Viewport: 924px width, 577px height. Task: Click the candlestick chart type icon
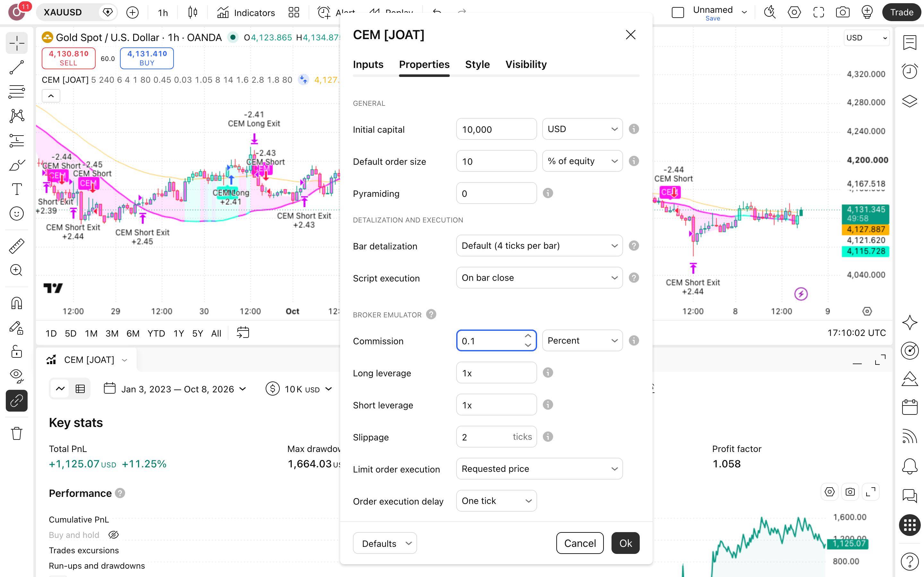pyautogui.click(x=193, y=12)
